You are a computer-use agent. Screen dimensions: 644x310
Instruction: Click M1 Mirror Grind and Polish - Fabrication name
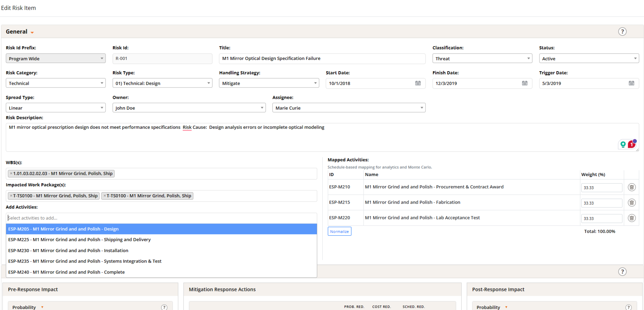pyautogui.click(x=413, y=202)
